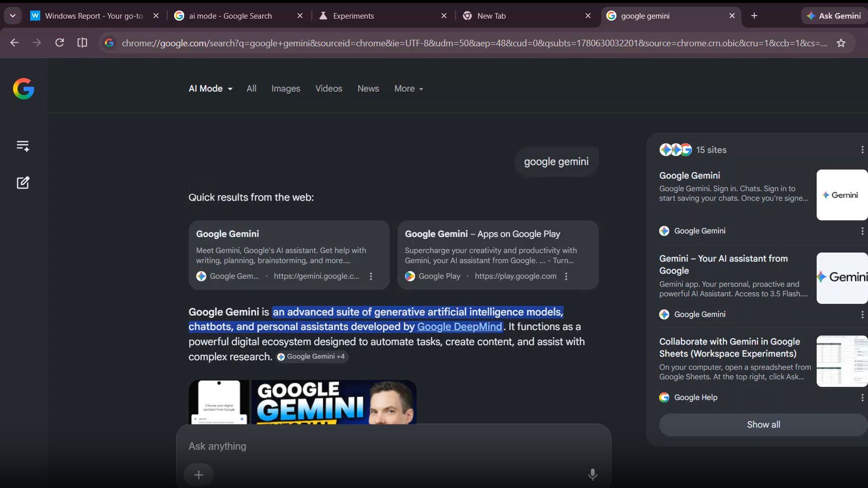The width and height of the screenshot is (868, 488).
Task: Toggle split view icon in toolbar
Action: 82,43
